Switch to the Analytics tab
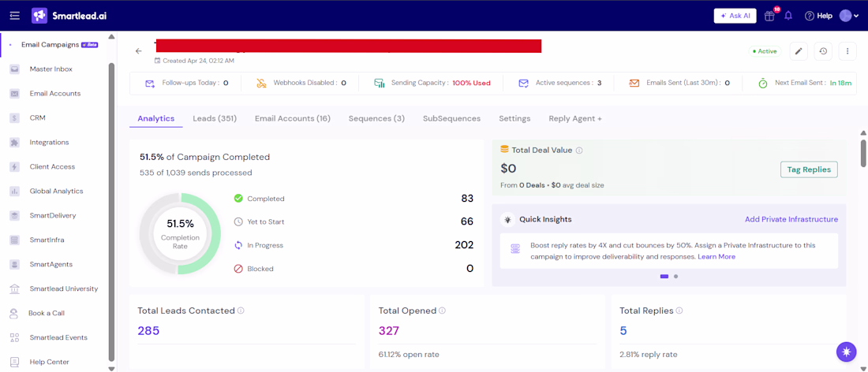 [156, 119]
